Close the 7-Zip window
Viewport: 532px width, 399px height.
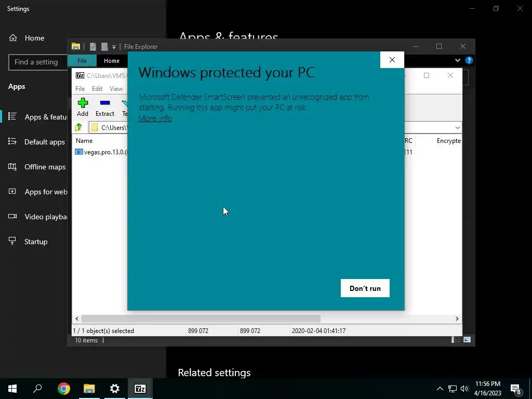(x=450, y=75)
